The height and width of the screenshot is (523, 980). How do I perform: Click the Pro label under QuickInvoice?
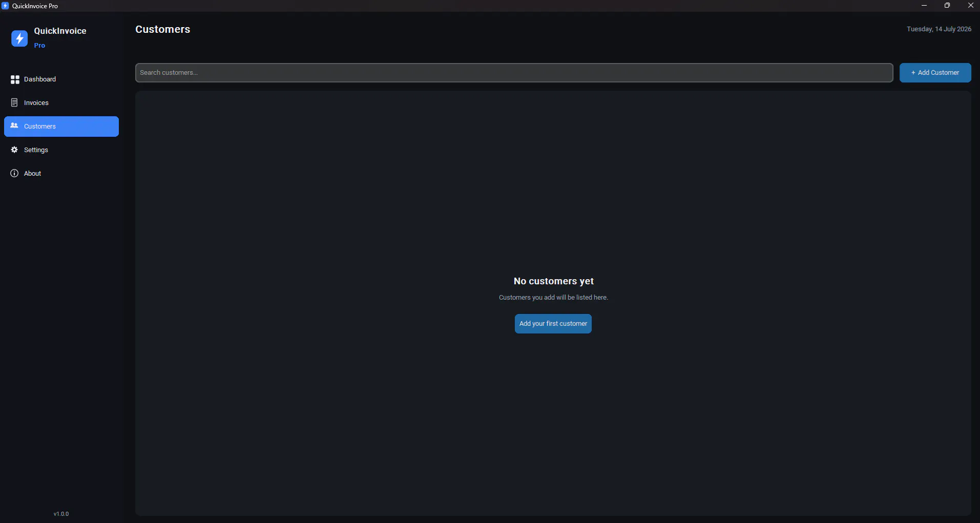(x=39, y=46)
